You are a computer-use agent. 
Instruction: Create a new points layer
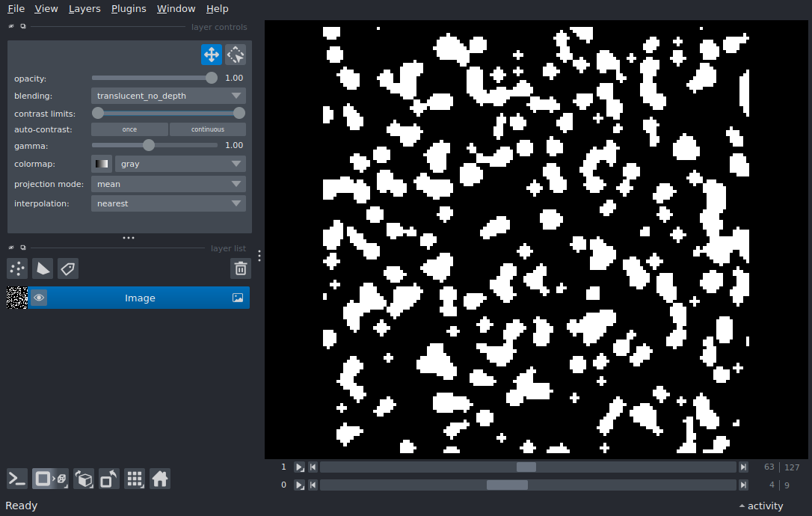pyautogui.click(x=17, y=268)
